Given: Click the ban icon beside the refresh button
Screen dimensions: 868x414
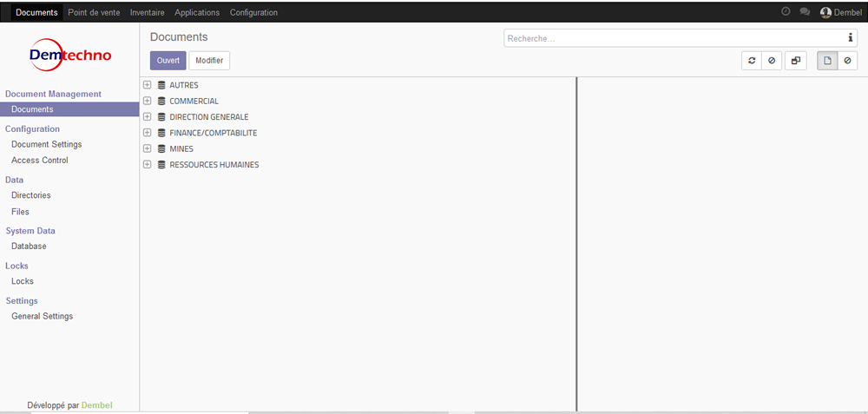Looking at the screenshot, I should pyautogui.click(x=771, y=61).
